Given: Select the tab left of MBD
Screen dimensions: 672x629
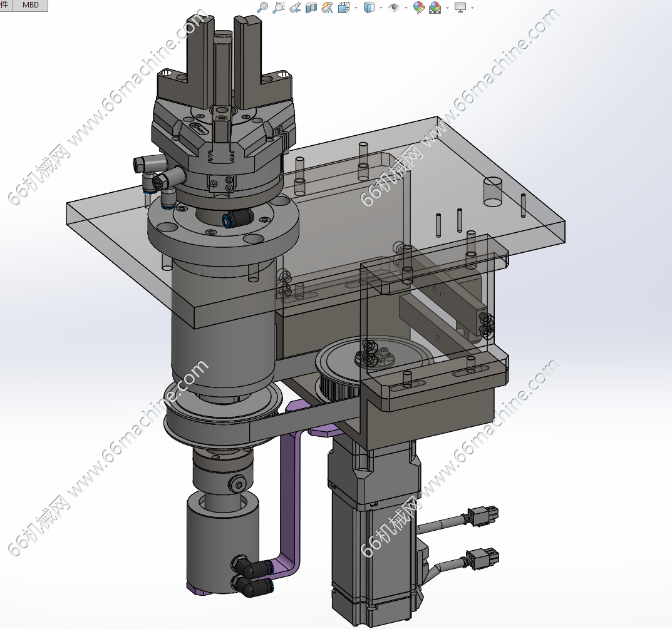Looking at the screenshot, I should coord(4,5).
